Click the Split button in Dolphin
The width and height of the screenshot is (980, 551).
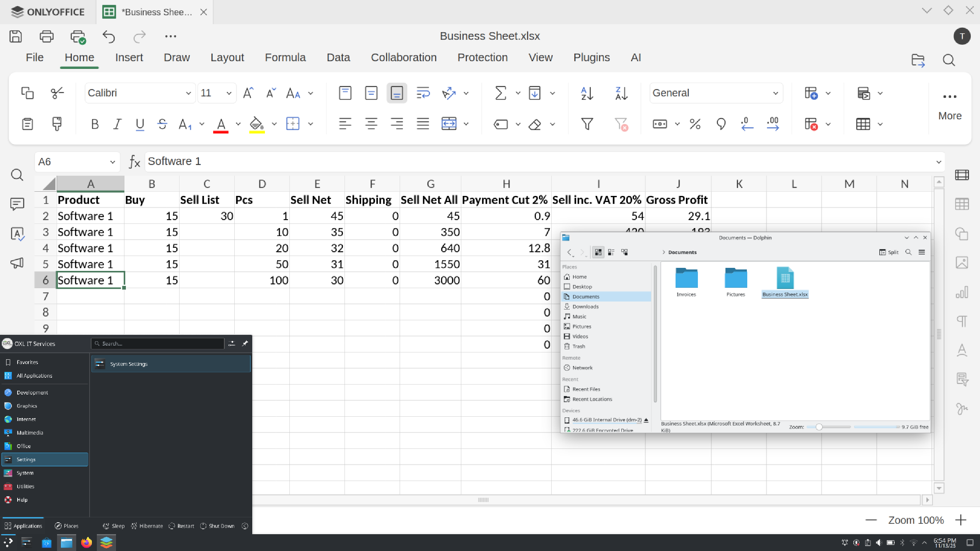[x=889, y=252]
